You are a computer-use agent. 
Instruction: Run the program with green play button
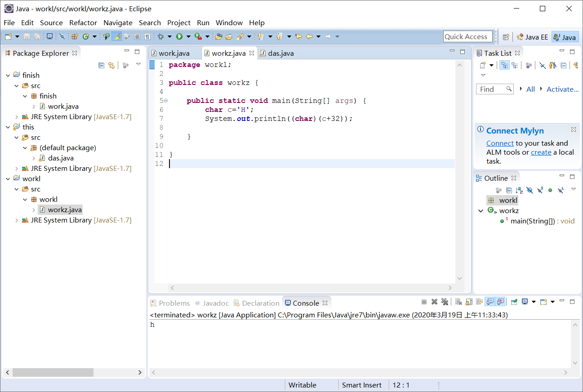click(x=179, y=36)
